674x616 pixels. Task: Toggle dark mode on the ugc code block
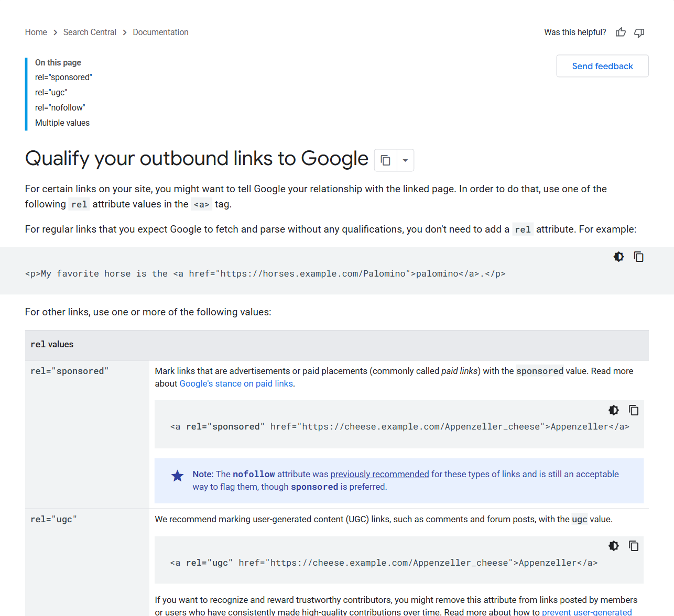tap(613, 546)
